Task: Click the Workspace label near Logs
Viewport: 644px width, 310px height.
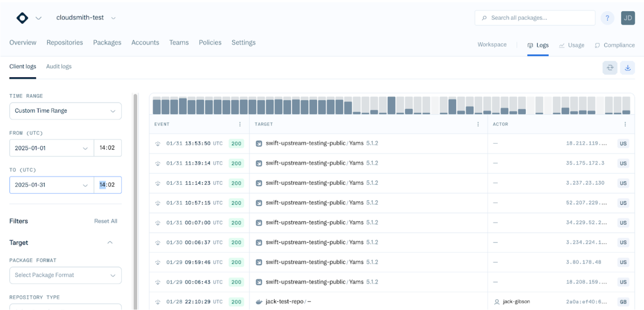Action: point(492,44)
